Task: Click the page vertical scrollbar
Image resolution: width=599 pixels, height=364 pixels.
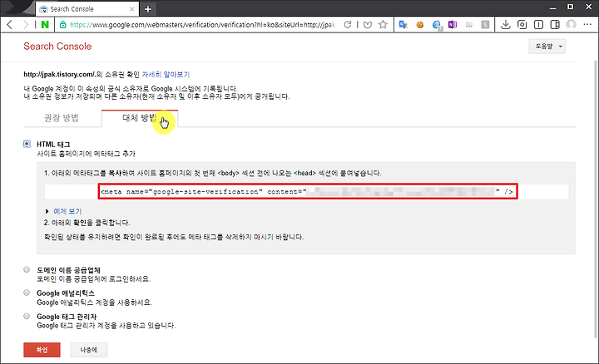Action: 596,199
